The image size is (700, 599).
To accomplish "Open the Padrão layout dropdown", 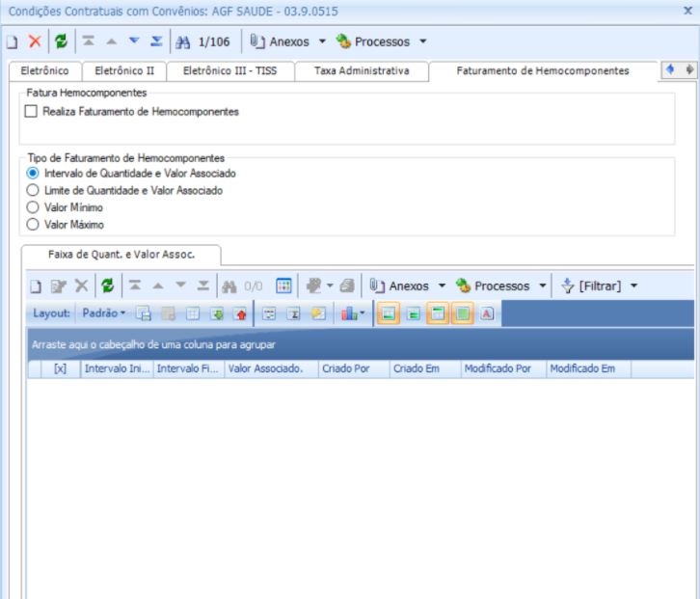I will click(103, 313).
